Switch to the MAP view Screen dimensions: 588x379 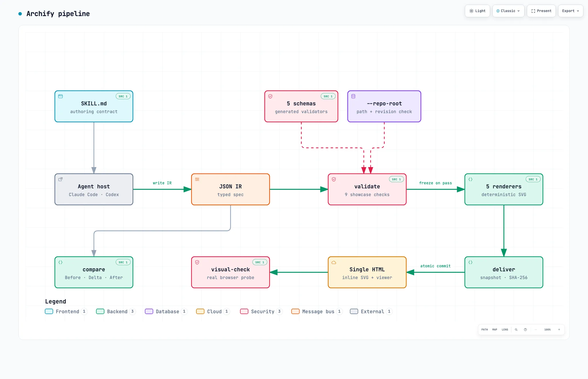coord(495,330)
